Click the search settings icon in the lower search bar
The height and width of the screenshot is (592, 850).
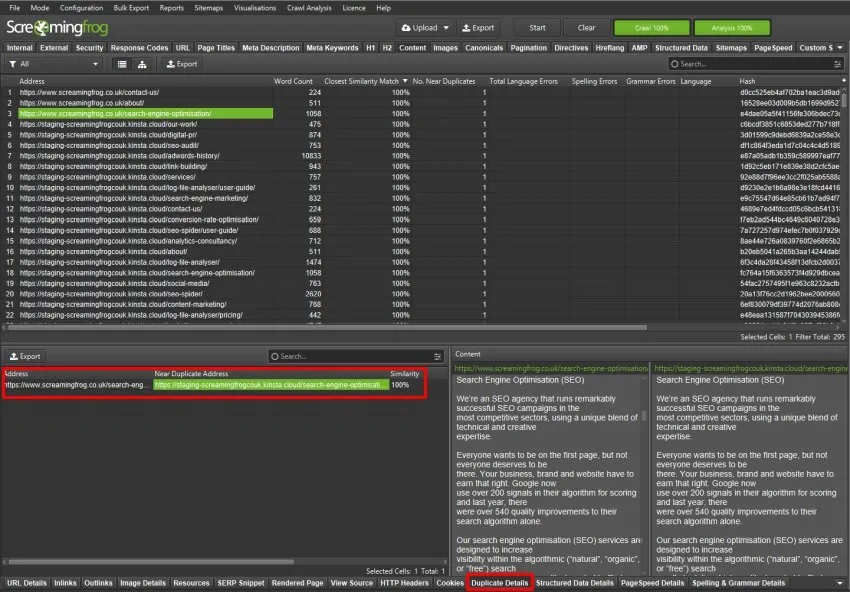pos(436,356)
